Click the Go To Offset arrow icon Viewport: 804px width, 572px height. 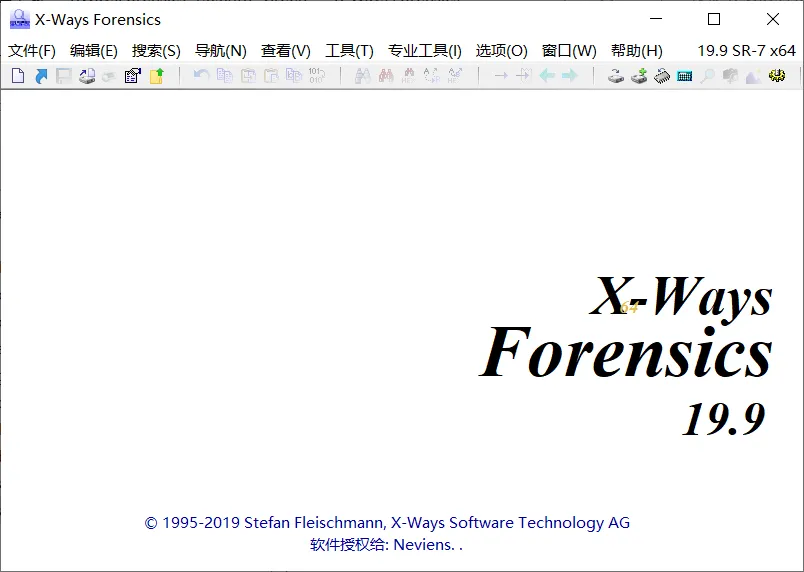point(501,76)
